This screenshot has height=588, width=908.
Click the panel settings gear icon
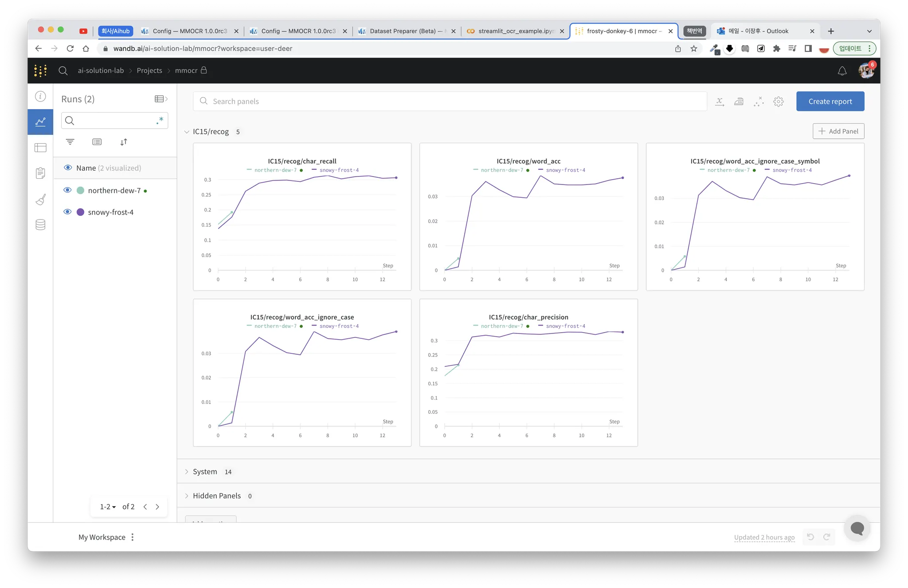[778, 102]
